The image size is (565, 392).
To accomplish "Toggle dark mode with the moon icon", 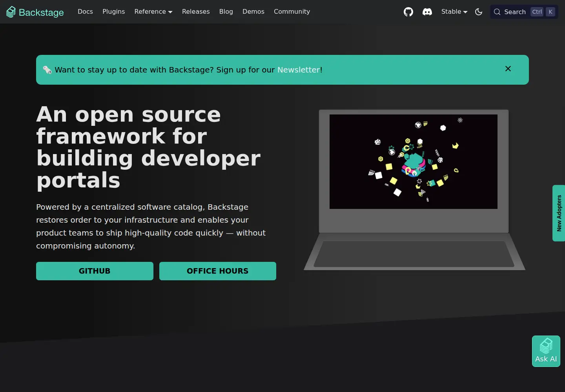I will point(479,12).
